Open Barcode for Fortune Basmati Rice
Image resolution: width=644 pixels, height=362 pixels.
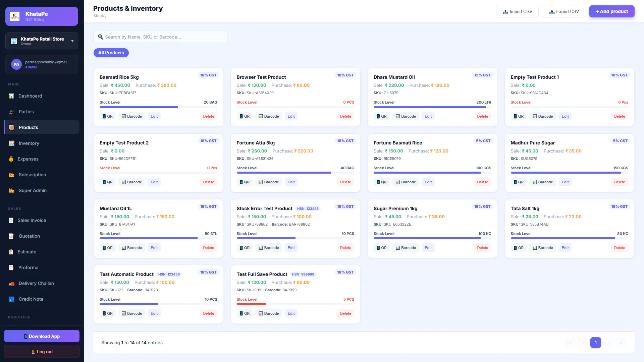pos(406,182)
